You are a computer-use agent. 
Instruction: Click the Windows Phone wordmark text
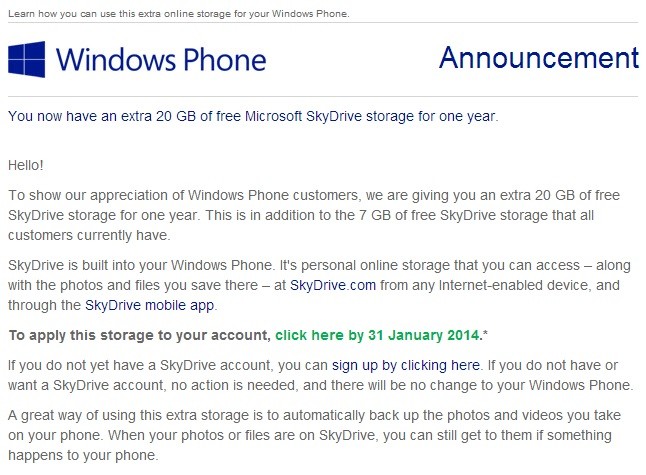[x=161, y=60]
